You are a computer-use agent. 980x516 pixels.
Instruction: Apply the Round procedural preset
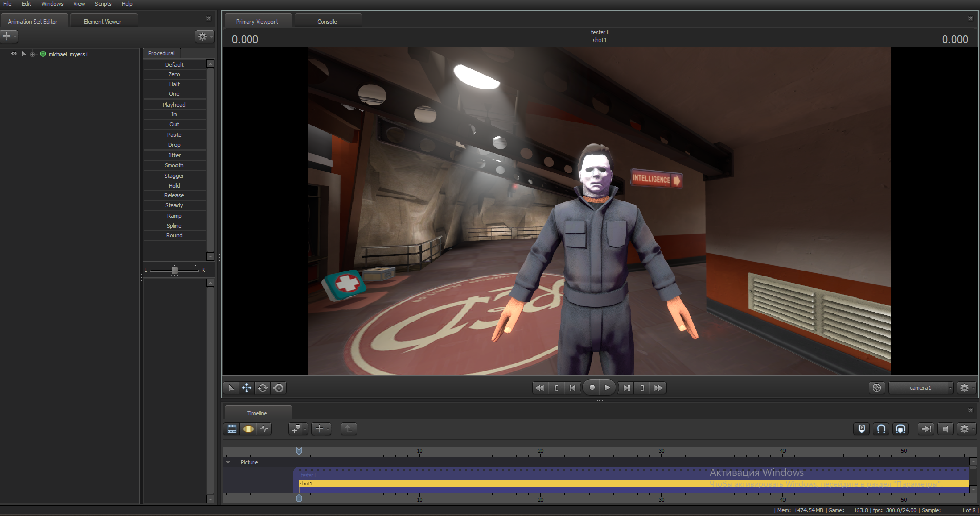(x=174, y=235)
